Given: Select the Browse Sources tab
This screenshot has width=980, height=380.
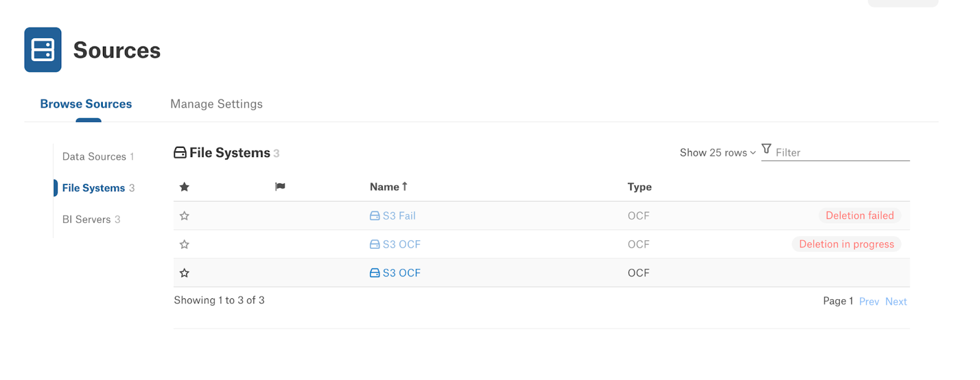Looking at the screenshot, I should [86, 104].
